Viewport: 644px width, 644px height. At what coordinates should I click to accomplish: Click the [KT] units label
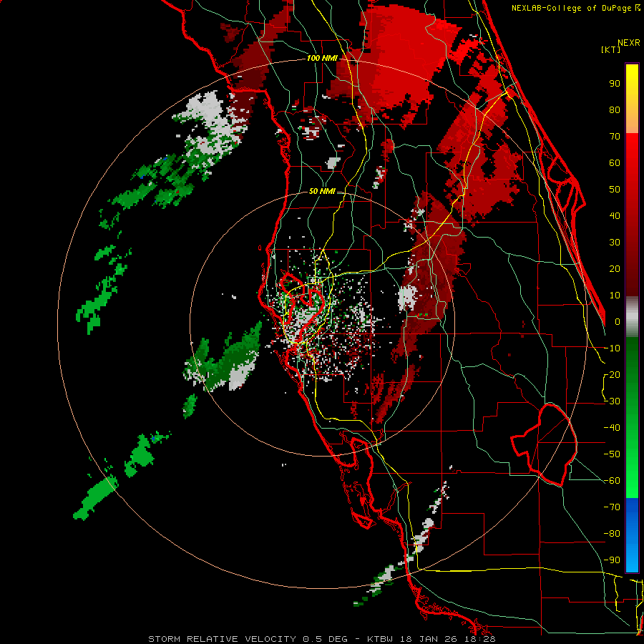[x=611, y=49]
